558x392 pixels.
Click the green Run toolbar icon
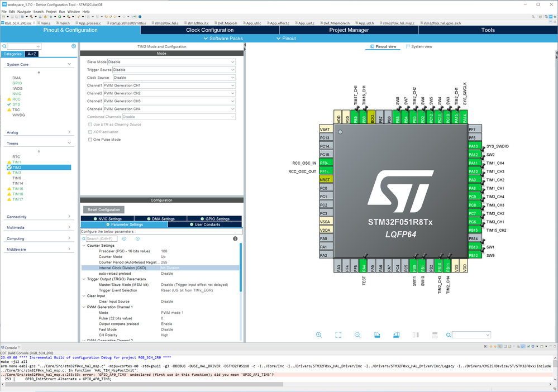[60, 17]
